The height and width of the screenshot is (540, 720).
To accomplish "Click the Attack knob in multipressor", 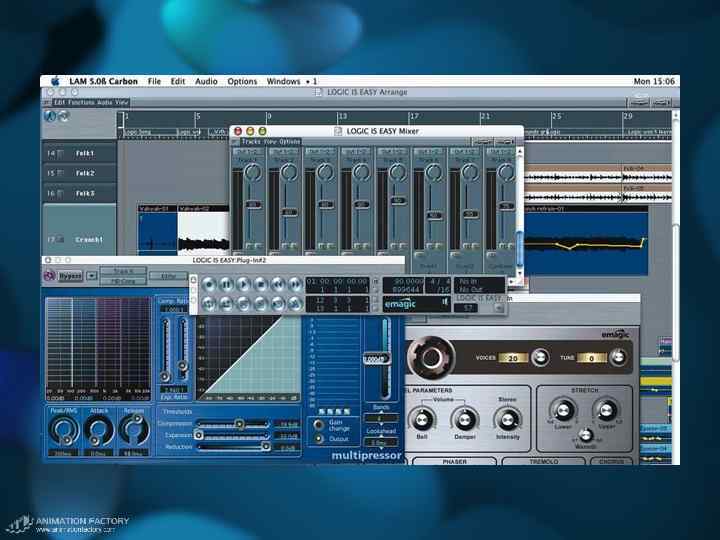I will pos(99,431).
